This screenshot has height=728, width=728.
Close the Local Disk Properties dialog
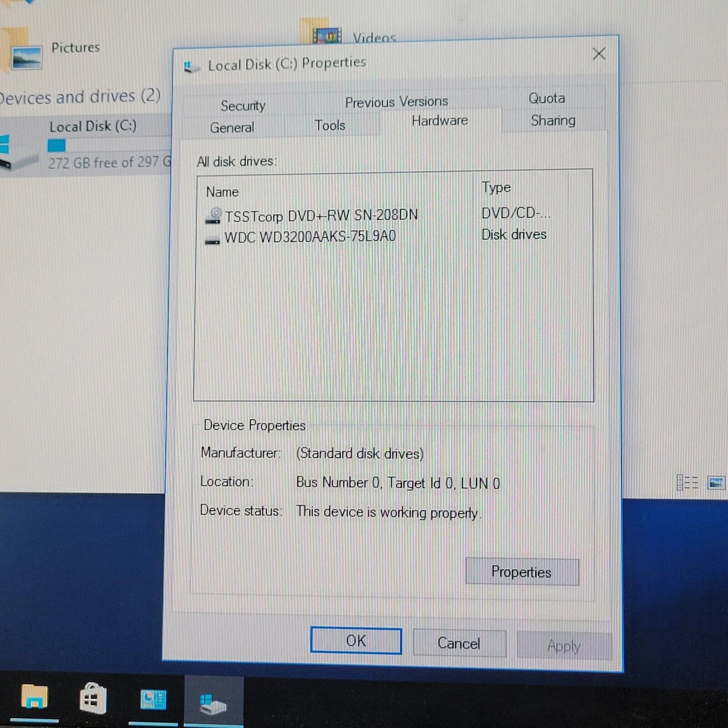click(599, 54)
